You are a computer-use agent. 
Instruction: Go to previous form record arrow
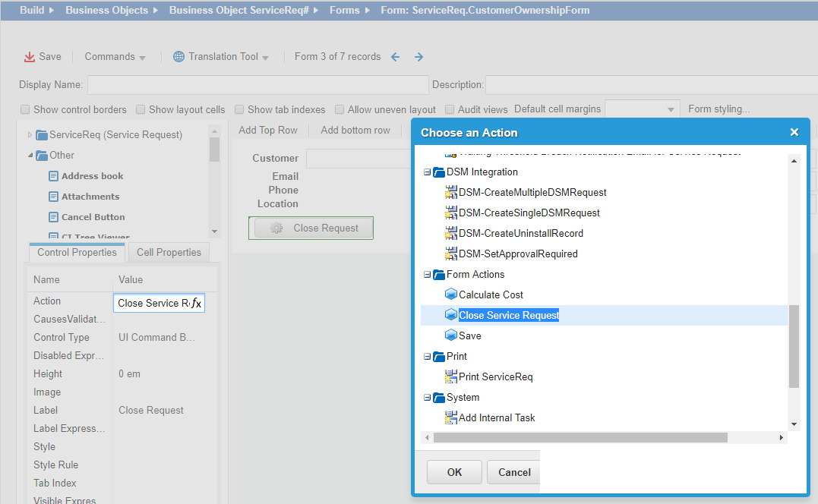[395, 57]
